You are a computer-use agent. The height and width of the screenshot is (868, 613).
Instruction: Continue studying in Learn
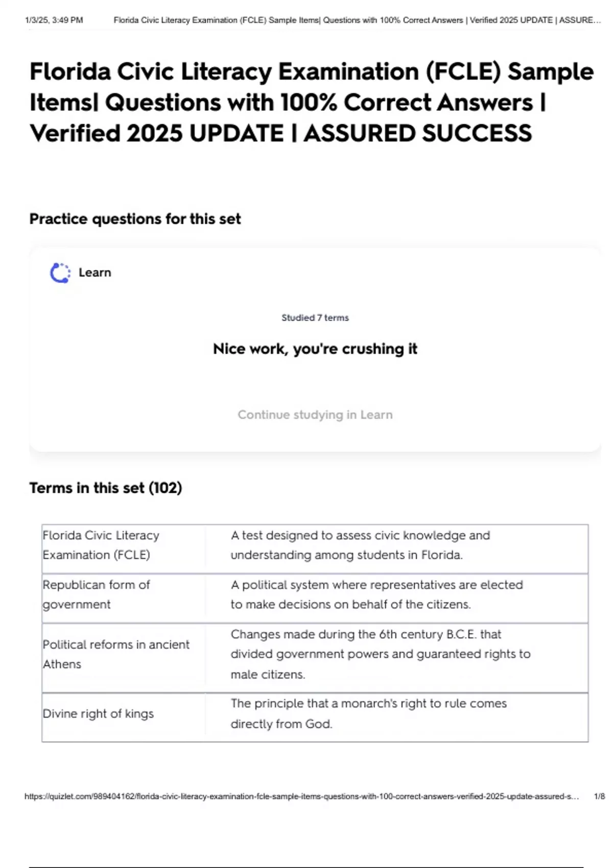pos(315,415)
